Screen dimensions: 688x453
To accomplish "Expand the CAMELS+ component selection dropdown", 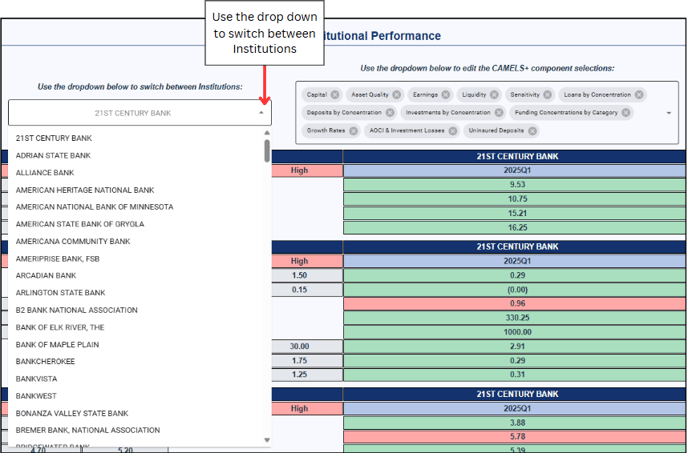I will coord(669,113).
